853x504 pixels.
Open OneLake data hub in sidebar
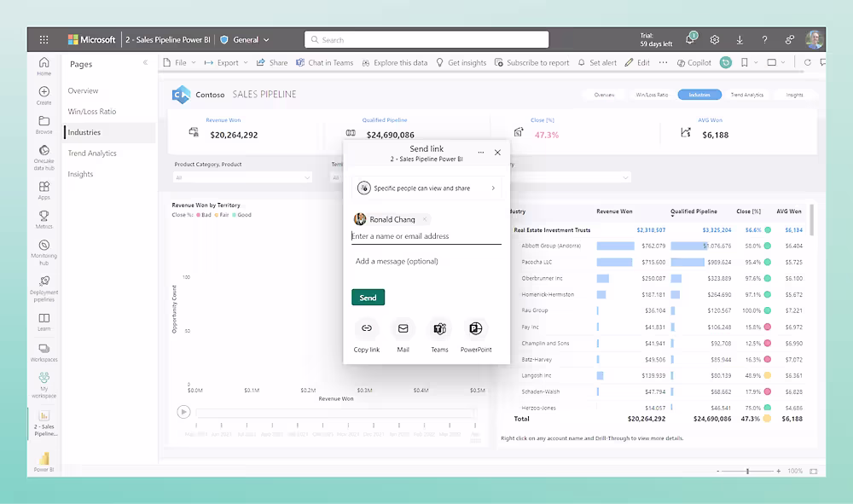pyautogui.click(x=44, y=159)
